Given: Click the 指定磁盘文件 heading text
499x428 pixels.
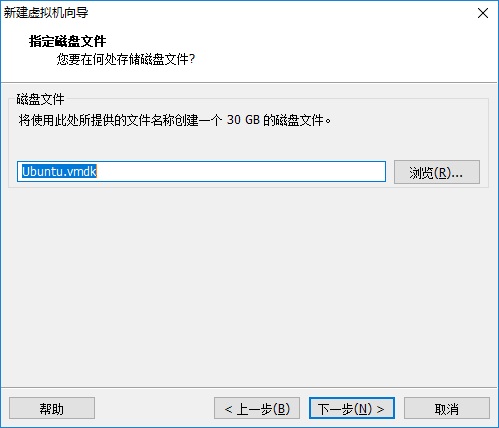Looking at the screenshot, I should pyautogui.click(x=68, y=41).
